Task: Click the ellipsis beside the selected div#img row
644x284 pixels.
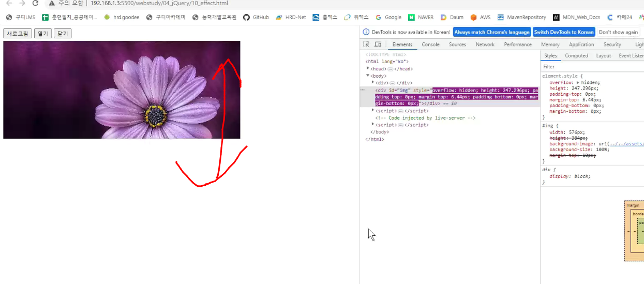Action: click(x=363, y=89)
